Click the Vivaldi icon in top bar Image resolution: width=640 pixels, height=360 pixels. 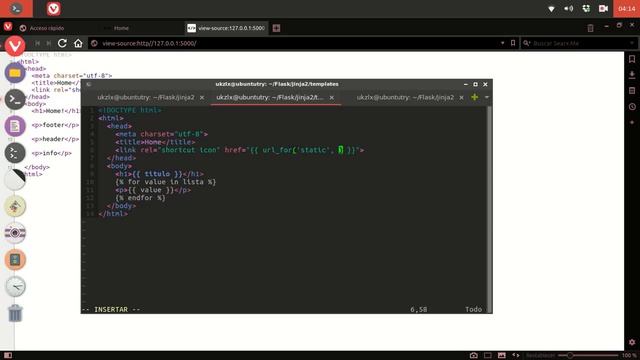point(53,9)
